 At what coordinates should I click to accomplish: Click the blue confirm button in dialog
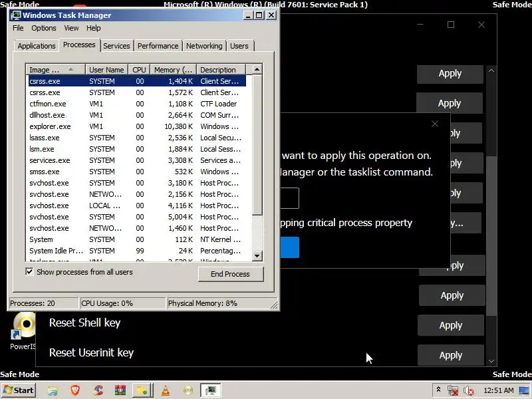click(x=289, y=247)
